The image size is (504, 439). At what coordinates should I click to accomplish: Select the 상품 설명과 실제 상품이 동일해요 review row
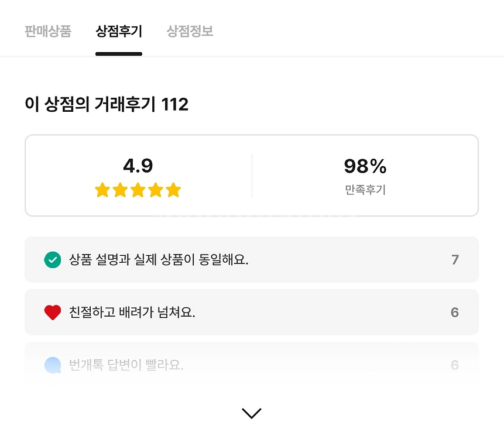point(252,259)
